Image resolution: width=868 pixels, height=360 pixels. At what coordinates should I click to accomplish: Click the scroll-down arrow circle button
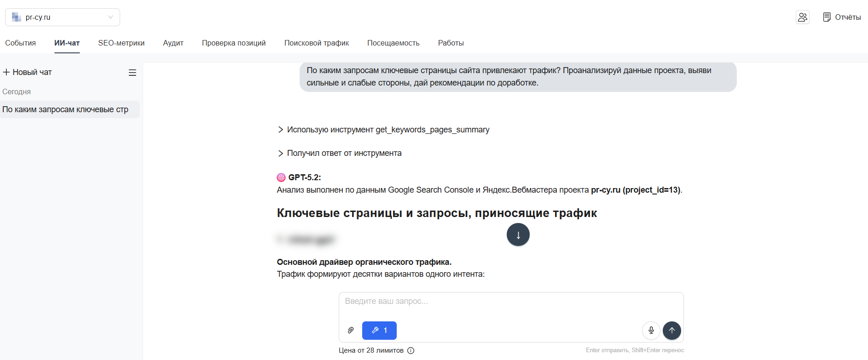(518, 235)
